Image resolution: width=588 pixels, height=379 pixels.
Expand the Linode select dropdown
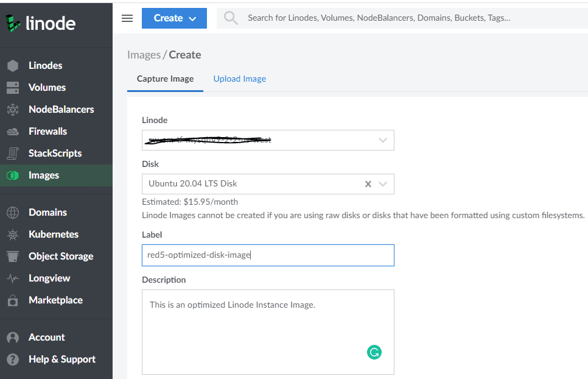382,140
